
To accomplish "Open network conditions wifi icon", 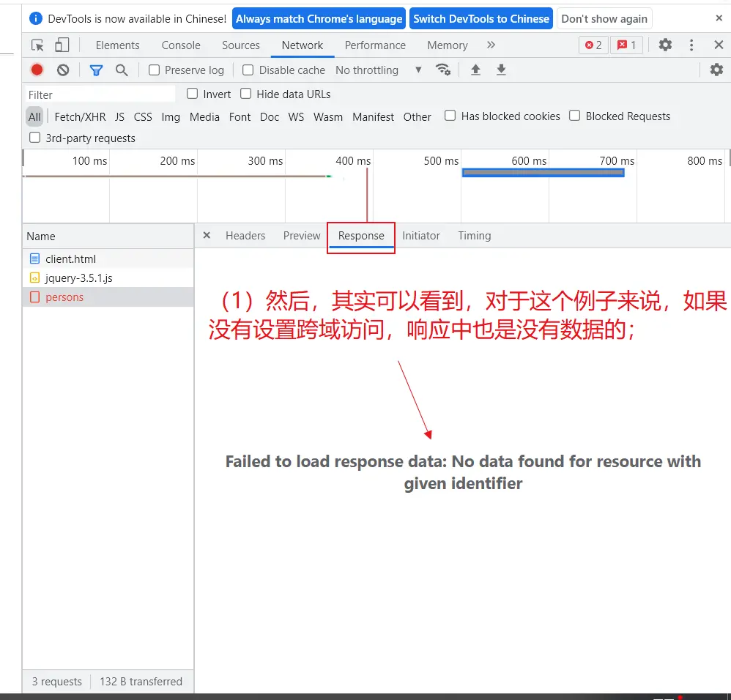I will (443, 70).
